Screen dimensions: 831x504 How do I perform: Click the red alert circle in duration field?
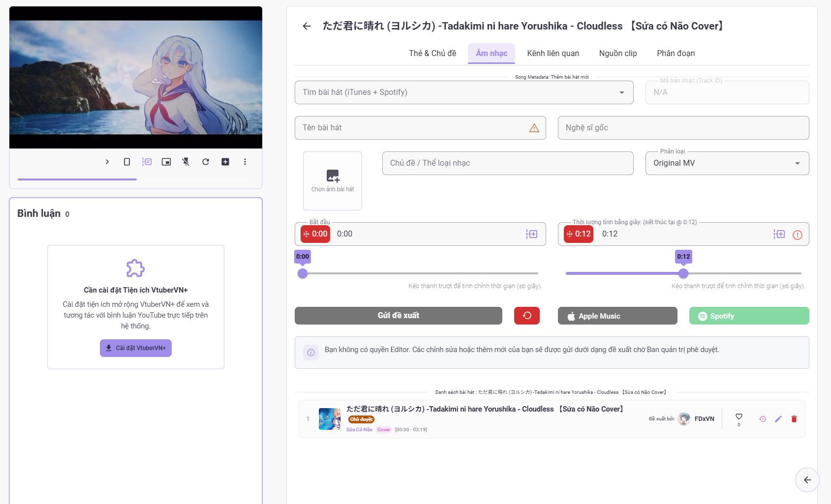(798, 235)
